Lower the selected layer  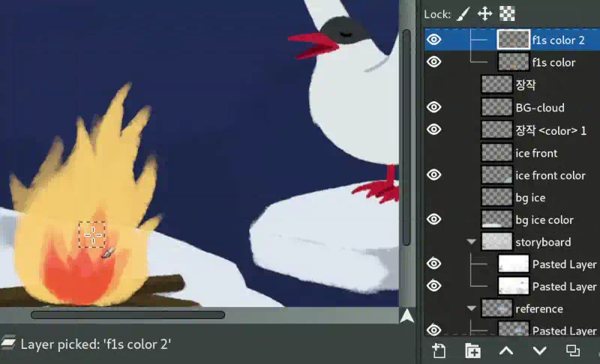[x=539, y=351]
